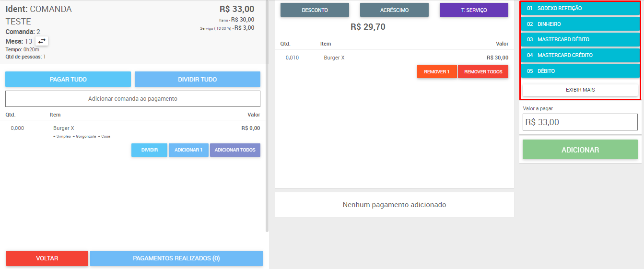Expand payment list with Exibir Mais
Viewport: 644px width, 269px height.
click(580, 90)
